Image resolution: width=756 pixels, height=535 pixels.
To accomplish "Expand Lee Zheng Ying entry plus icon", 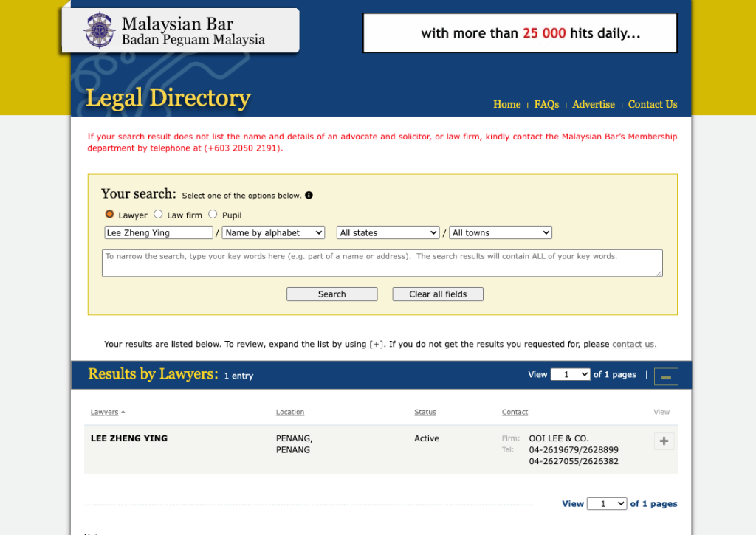I will [x=664, y=441].
